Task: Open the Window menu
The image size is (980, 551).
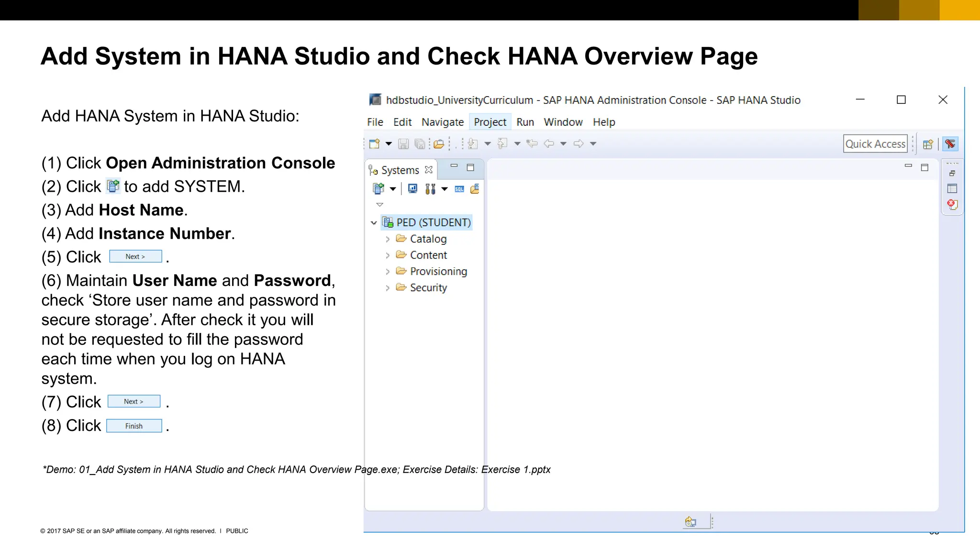Action: pyautogui.click(x=563, y=122)
